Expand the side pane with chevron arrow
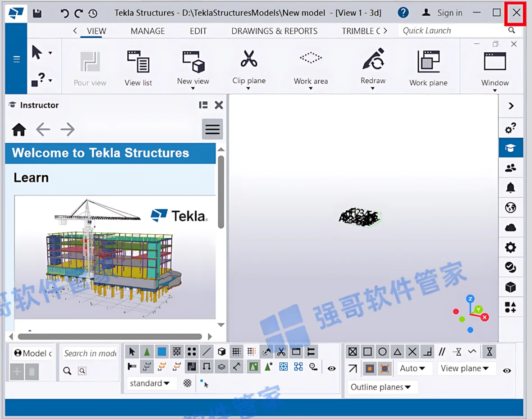This screenshot has width=532, height=419. 511,106
